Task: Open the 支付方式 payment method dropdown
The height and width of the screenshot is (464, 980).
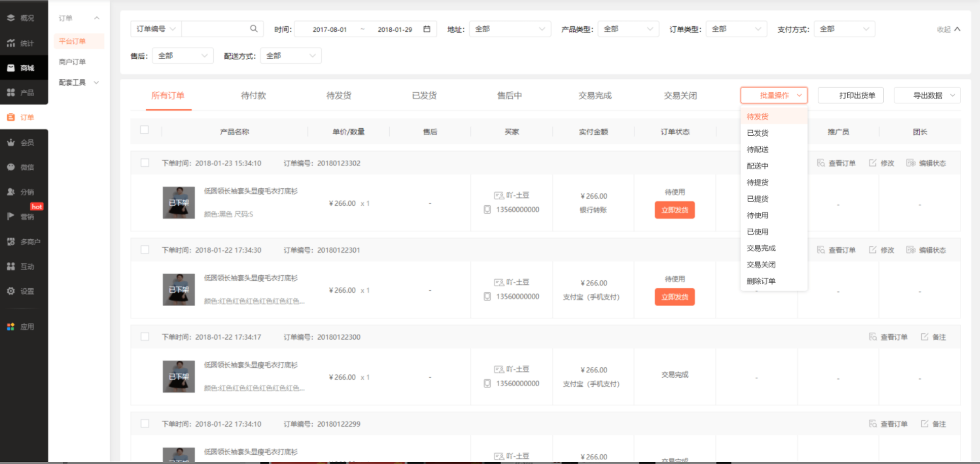Action: [845, 29]
